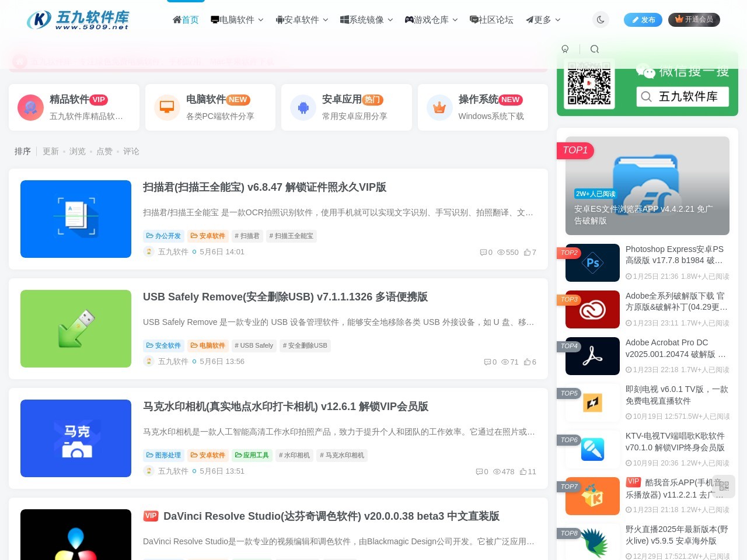Expand the 更多 menu
747x560 pixels.
pyautogui.click(x=543, y=20)
